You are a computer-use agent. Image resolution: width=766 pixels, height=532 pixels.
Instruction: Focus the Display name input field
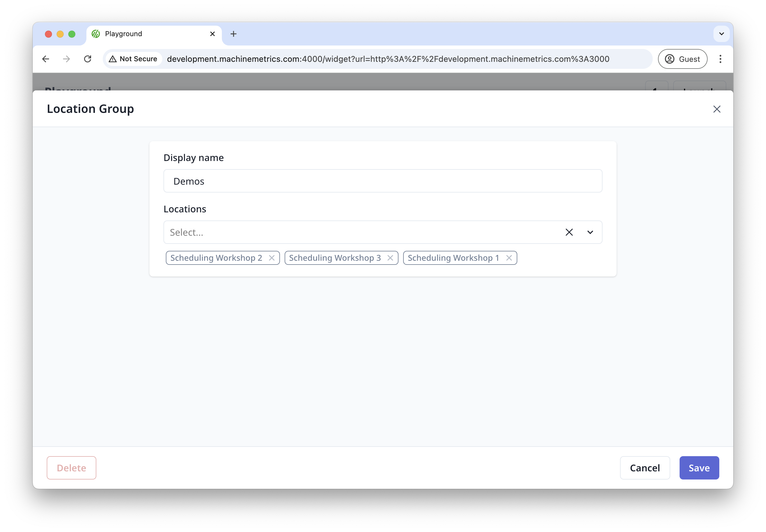383,181
